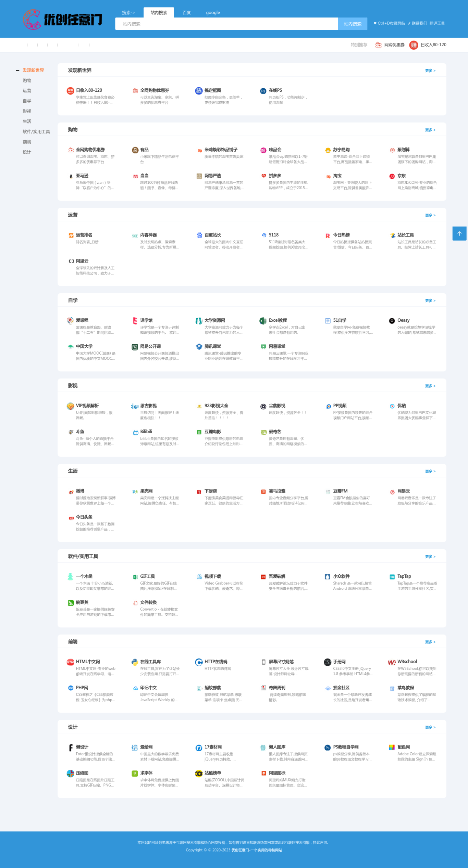468x868 pixels.
Task: Open the HTML中文网 red icon
Action: point(70,662)
